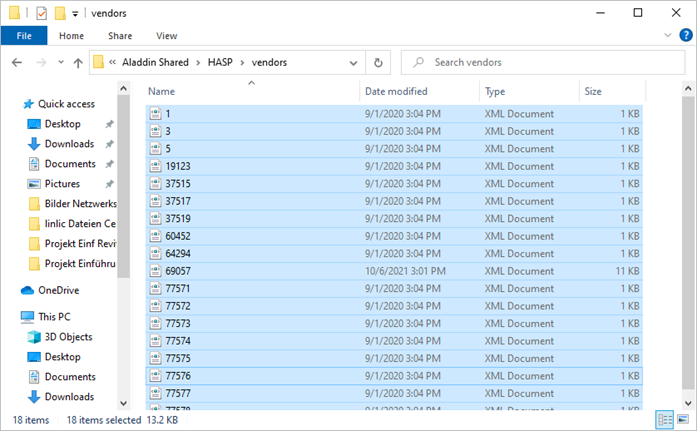The width and height of the screenshot is (697, 431).
Task: Switch to the Home ribbon tab
Action: [x=72, y=36]
